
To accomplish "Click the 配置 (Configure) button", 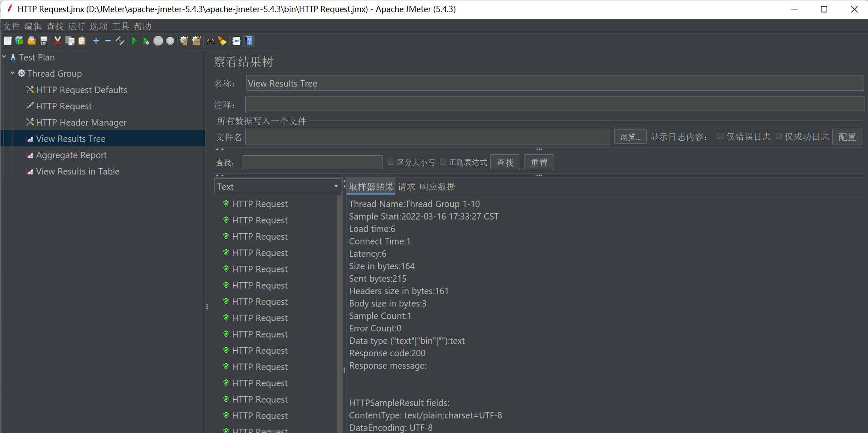I will pos(847,137).
